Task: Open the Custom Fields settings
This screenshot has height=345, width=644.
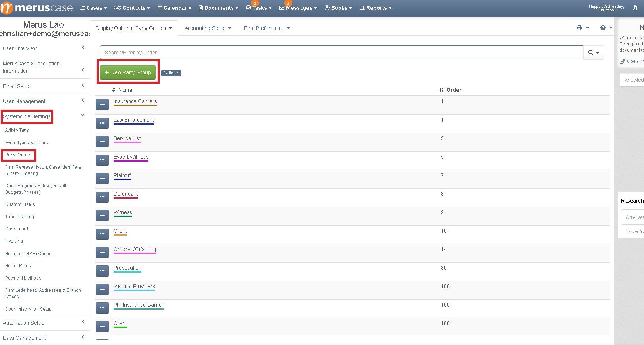Action: tap(20, 204)
